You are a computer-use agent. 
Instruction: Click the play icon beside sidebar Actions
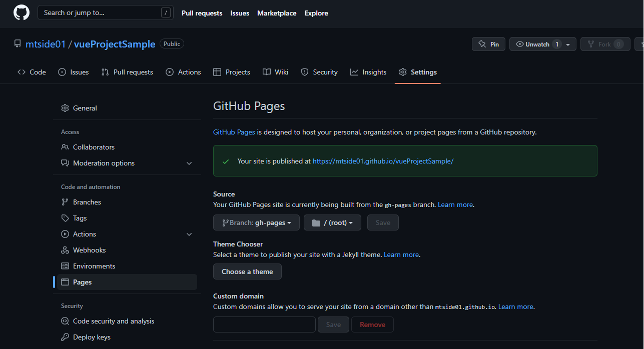point(65,234)
